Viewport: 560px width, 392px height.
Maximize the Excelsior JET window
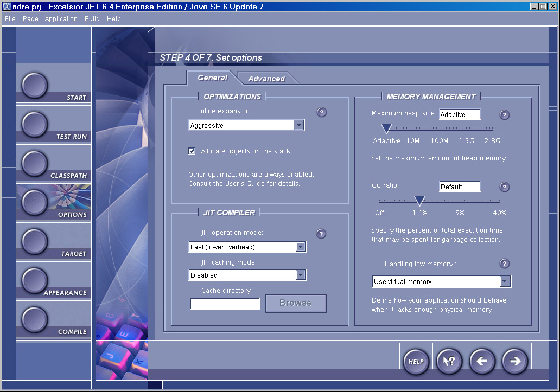click(543, 7)
